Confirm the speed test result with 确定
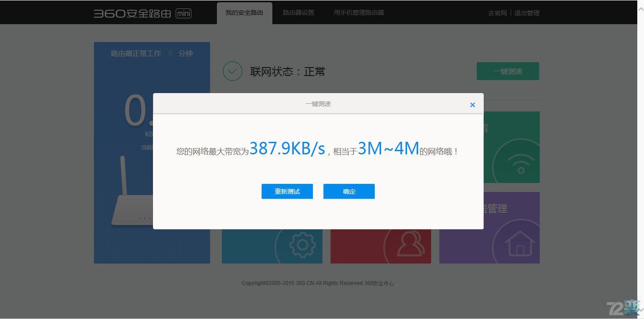The image size is (644, 319). (x=349, y=191)
